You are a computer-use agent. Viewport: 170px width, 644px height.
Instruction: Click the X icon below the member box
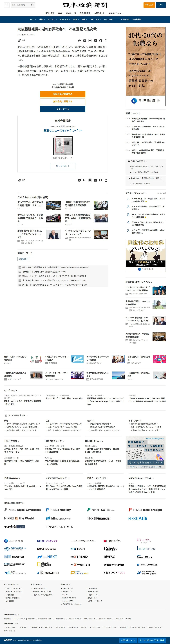coord(95,180)
